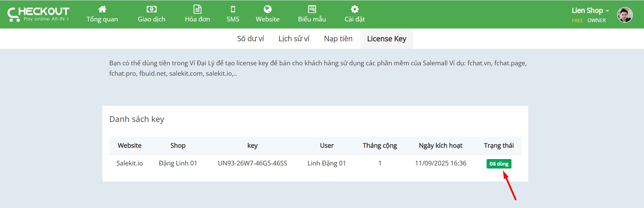Click the Website column header
This screenshot has width=644, height=208.
pyautogui.click(x=130, y=145)
